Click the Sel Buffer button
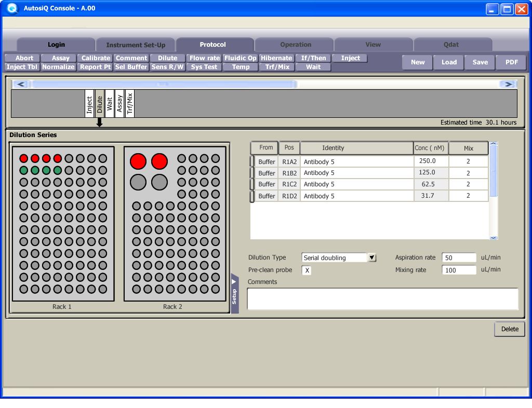 (131, 67)
